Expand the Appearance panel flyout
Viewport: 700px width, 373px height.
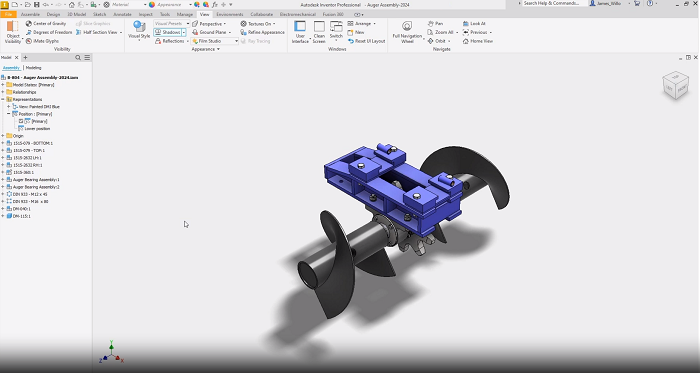[206, 49]
